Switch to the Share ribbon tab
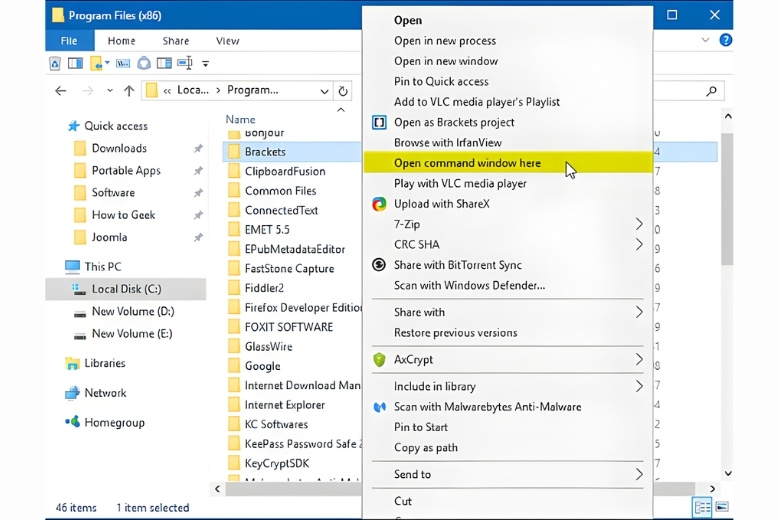Viewport: 780px width, 520px height. click(x=176, y=41)
